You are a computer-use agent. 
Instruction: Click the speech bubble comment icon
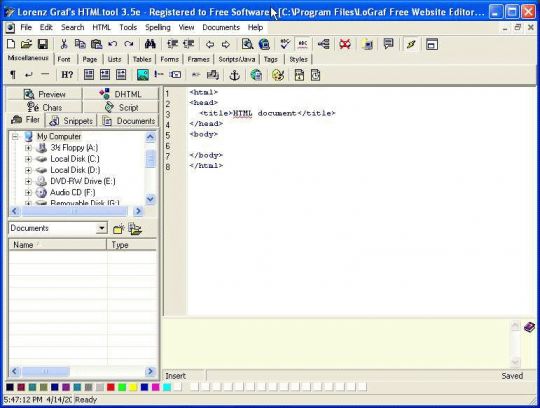point(388,44)
